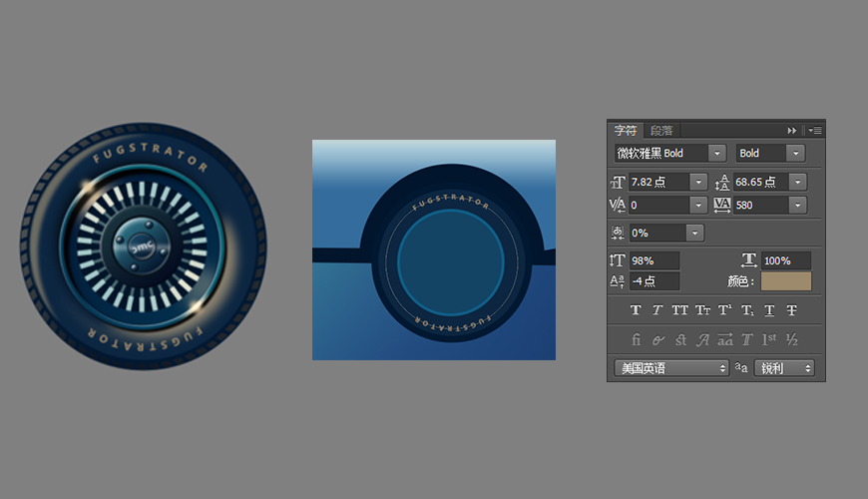This screenshot has width=868, height=499.
Task: Click the font size icon
Action: [618, 183]
